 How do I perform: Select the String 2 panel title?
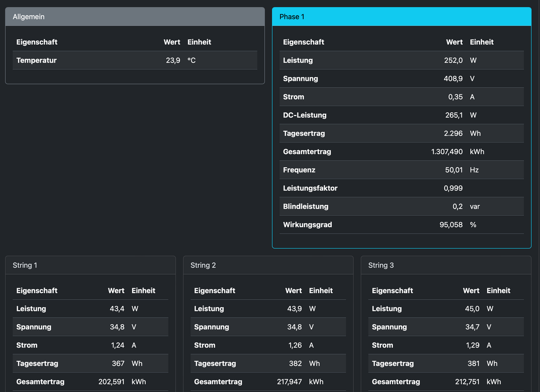pyautogui.click(x=203, y=265)
